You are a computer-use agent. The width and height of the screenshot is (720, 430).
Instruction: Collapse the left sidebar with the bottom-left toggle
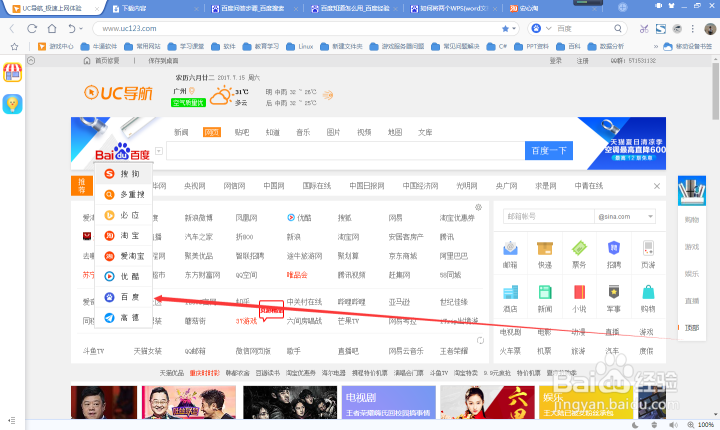pos(12,420)
